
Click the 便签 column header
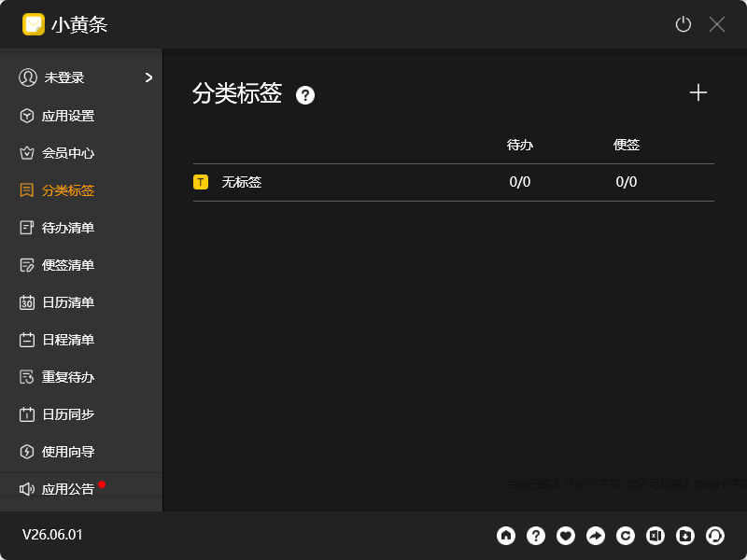pos(626,145)
